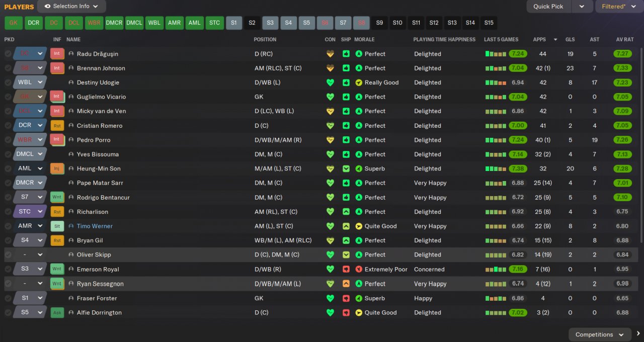Sort the list by the PLAYING TIME HAPPINESS column
This screenshot has height=342, width=644.
(x=444, y=39)
